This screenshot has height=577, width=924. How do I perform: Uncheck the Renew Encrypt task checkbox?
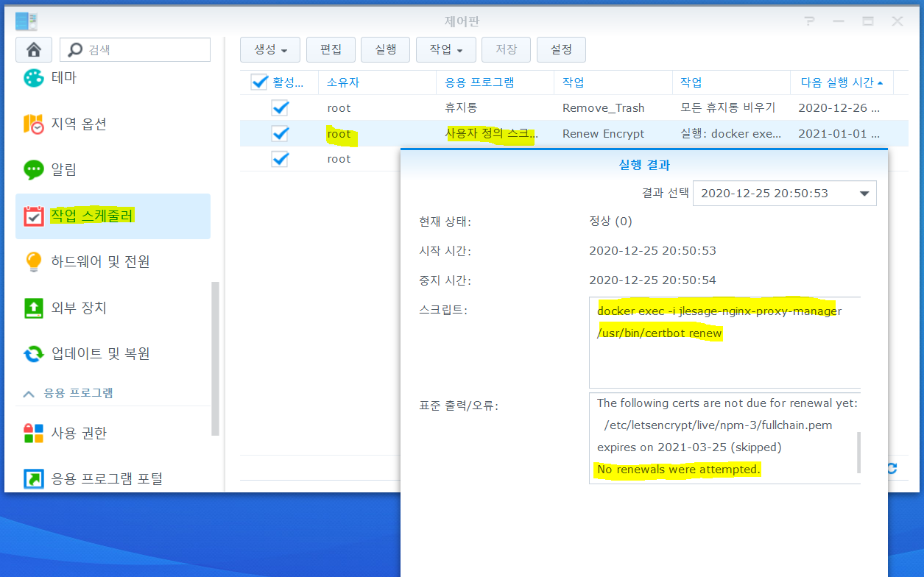(280, 134)
